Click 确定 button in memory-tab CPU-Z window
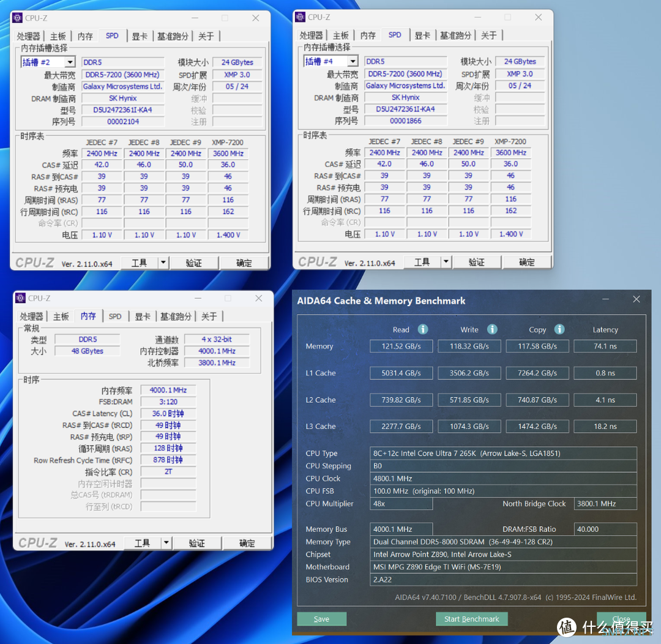Screen dimensions: 661x644 [247, 543]
